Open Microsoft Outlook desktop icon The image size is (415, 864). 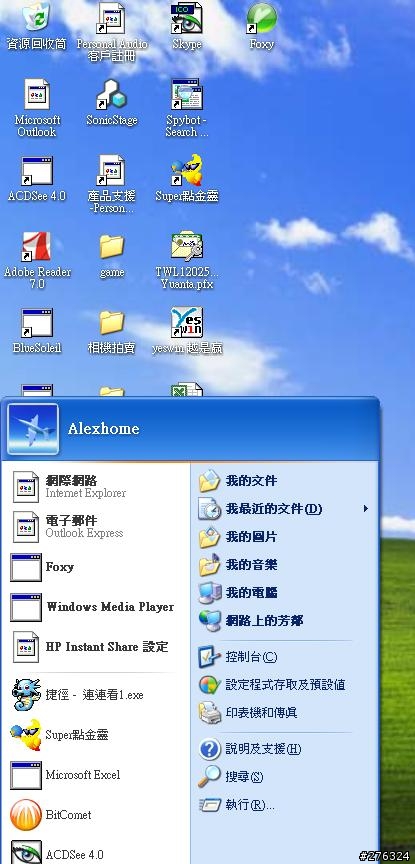37,108
